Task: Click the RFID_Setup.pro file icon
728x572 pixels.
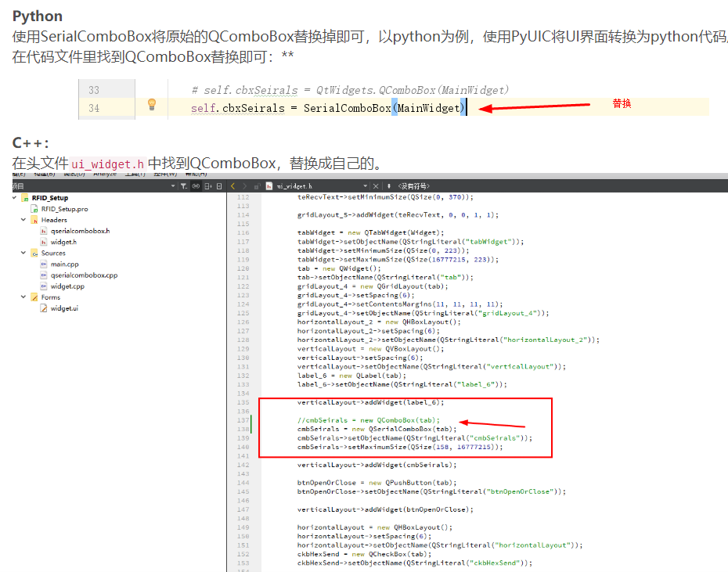Action: (x=34, y=209)
